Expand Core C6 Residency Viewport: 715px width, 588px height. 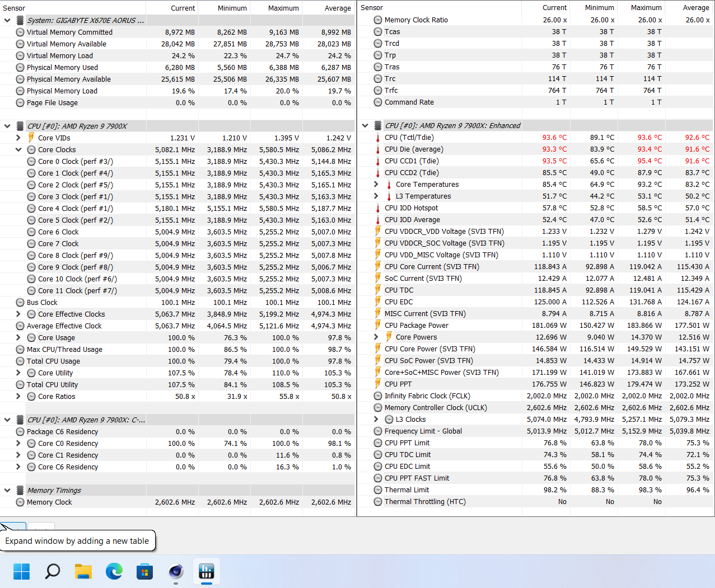click(18, 467)
